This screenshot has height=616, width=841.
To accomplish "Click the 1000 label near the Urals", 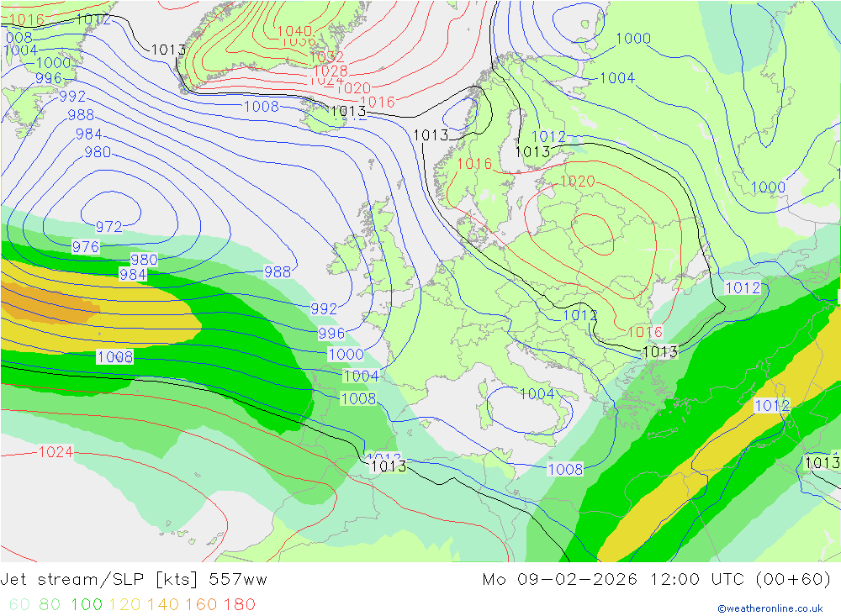I will (768, 187).
